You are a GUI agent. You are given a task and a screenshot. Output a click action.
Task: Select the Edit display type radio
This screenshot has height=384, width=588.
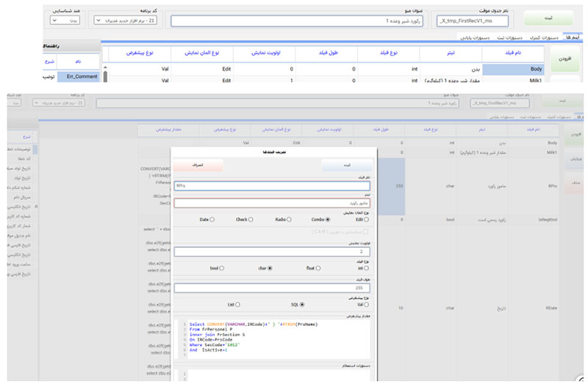click(x=365, y=219)
